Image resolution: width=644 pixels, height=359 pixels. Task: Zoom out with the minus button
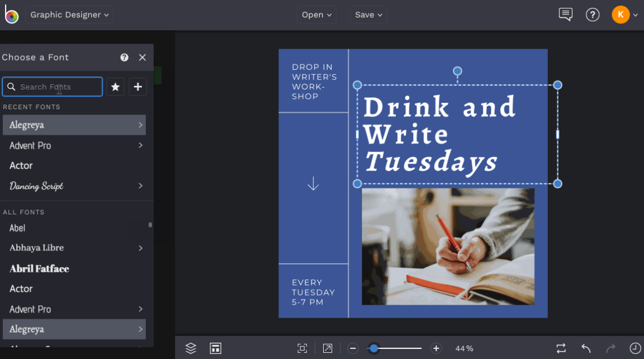352,348
